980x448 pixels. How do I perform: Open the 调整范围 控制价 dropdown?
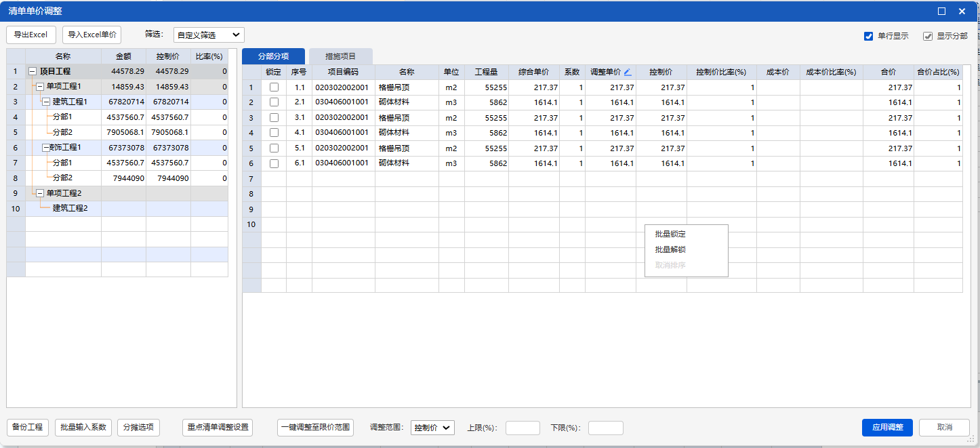click(432, 428)
